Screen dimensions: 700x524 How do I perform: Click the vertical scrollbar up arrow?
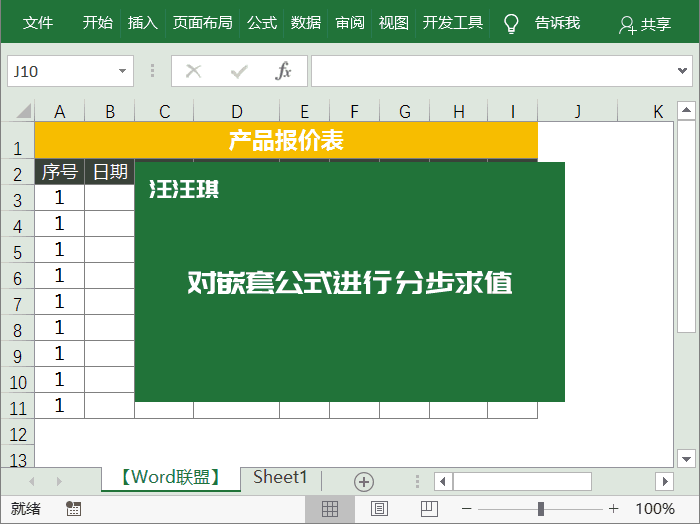point(686,110)
